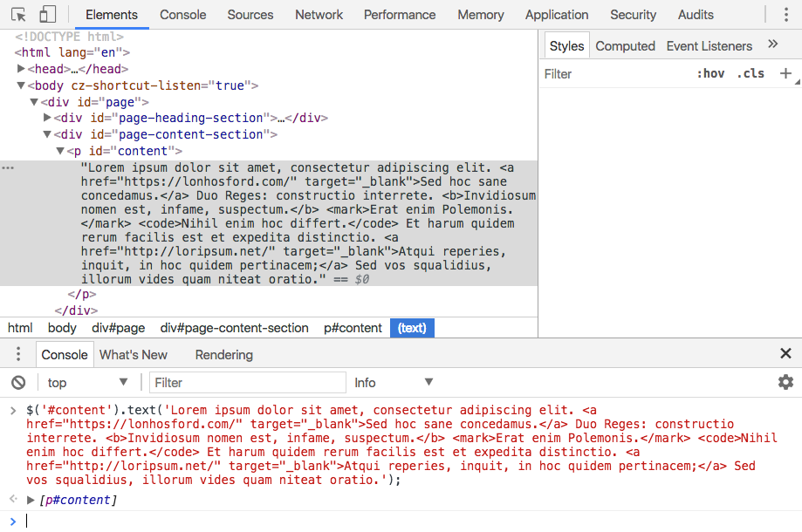Collapse the div id="page" node
Image resolution: width=802 pixels, height=532 pixels.
pyautogui.click(x=34, y=102)
